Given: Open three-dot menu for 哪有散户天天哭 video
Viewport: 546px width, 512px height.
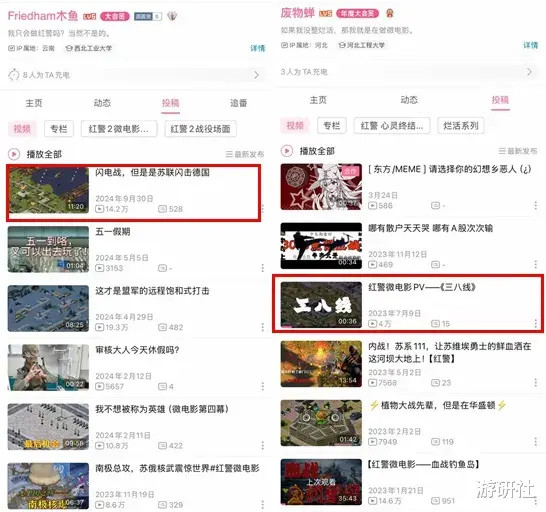Looking at the screenshot, I should tap(536, 264).
